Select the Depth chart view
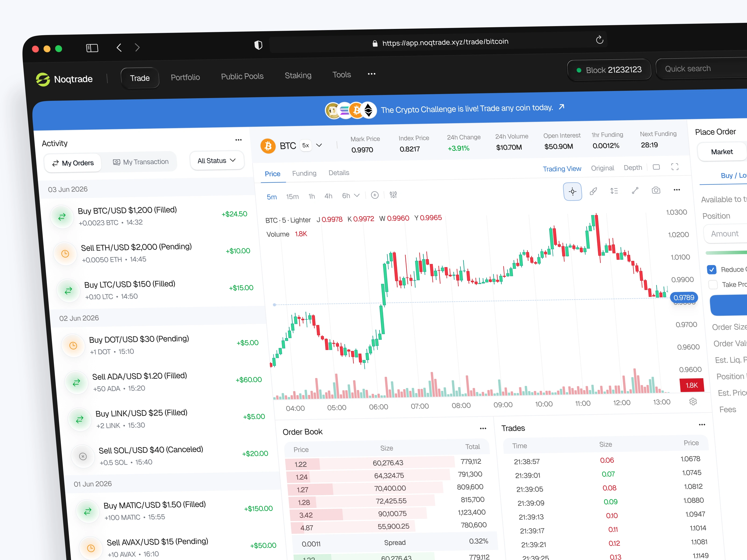Image resolution: width=747 pixels, height=560 pixels. coord(633,168)
